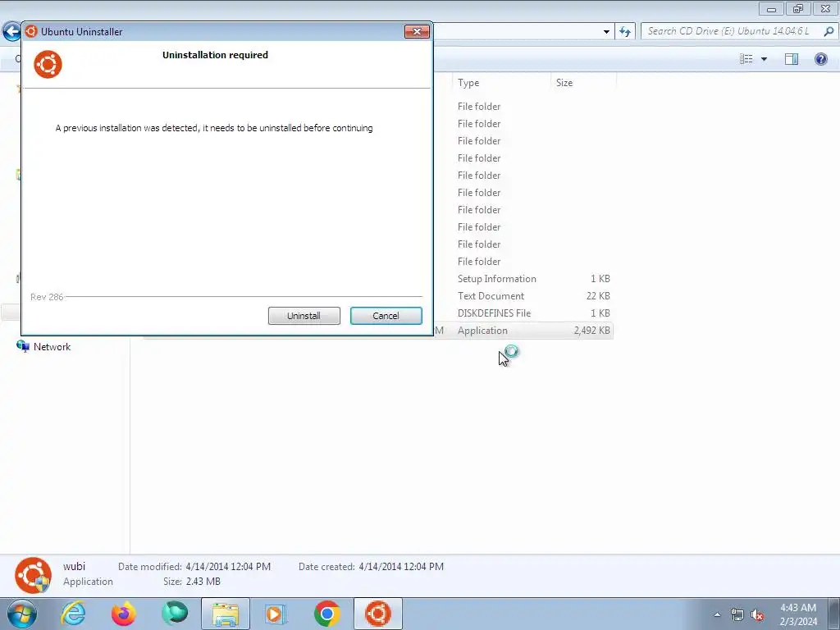
Task: Show hidden system tray icons
Action: [x=717, y=615]
